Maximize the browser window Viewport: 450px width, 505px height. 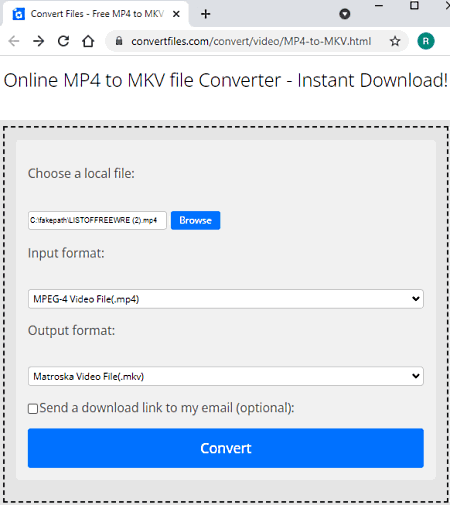414,6
